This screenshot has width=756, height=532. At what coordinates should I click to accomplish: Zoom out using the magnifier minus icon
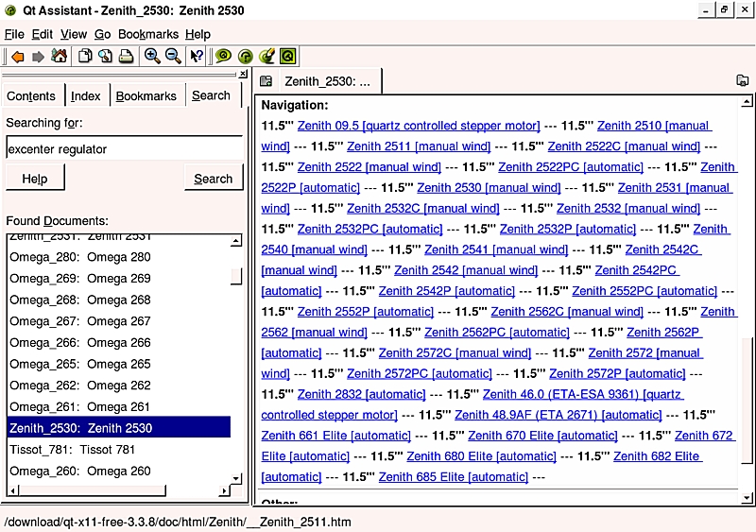tap(173, 57)
